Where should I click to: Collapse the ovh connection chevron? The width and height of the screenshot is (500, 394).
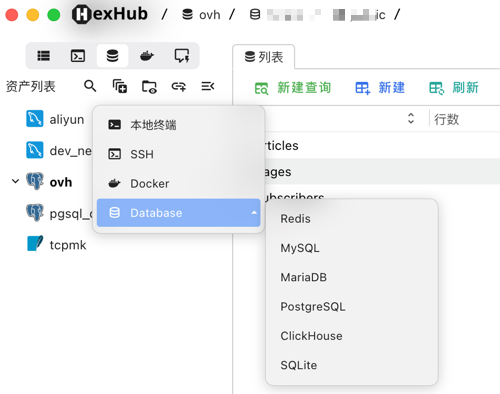coord(15,181)
